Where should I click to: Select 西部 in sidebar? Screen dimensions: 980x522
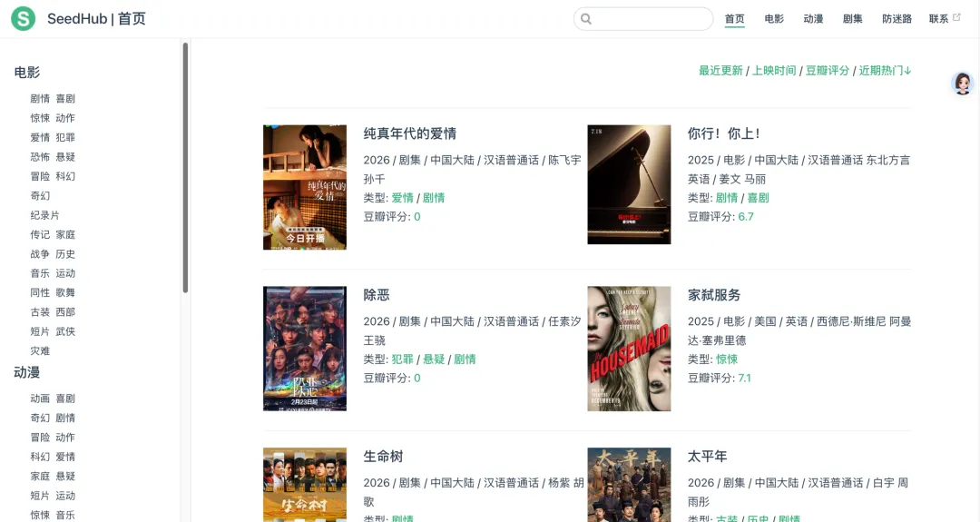coord(65,311)
